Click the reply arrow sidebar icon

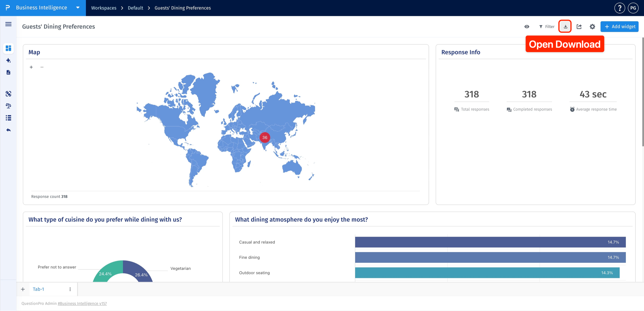pos(8,130)
